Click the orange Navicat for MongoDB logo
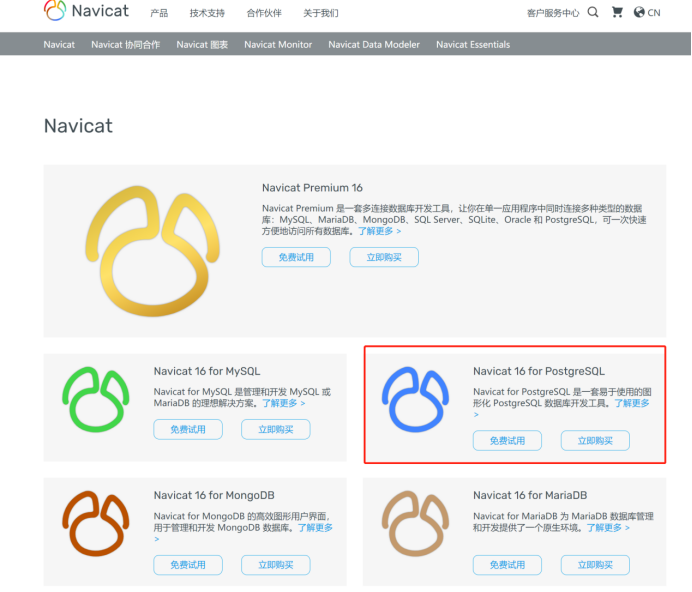The height and width of the screenshot is (592, 692). 96,523
